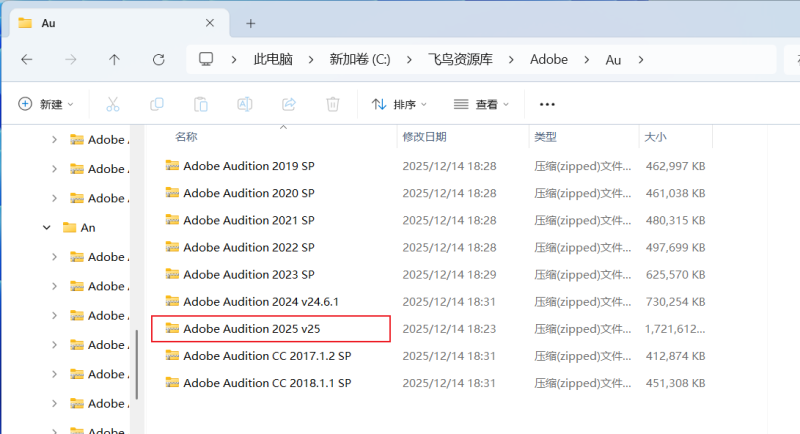Click date 2025/12/14 18:23 cell
The width and height of the screenshot is (800, 434).
pos(449,328)
